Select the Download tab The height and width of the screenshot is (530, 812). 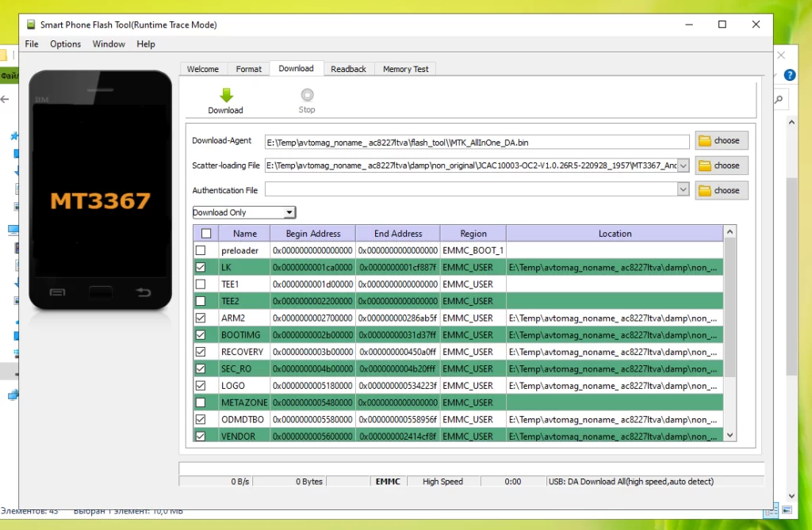[297, 68]
